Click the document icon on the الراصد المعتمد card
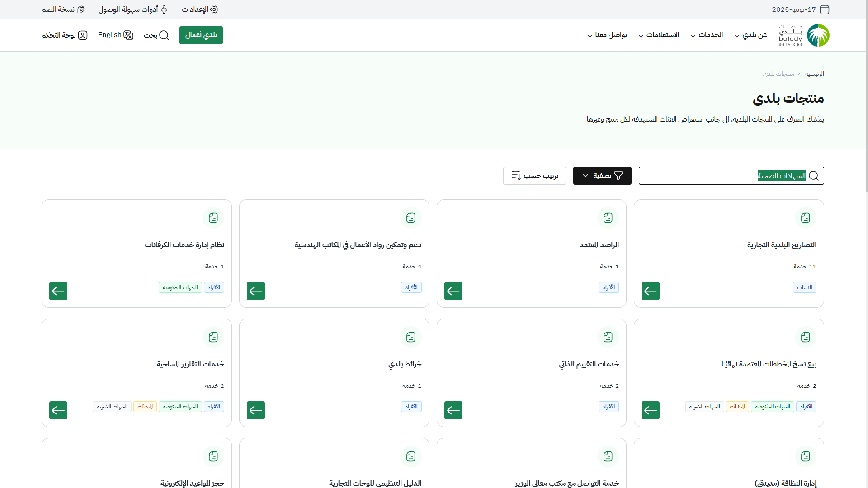 click(608, 218)
